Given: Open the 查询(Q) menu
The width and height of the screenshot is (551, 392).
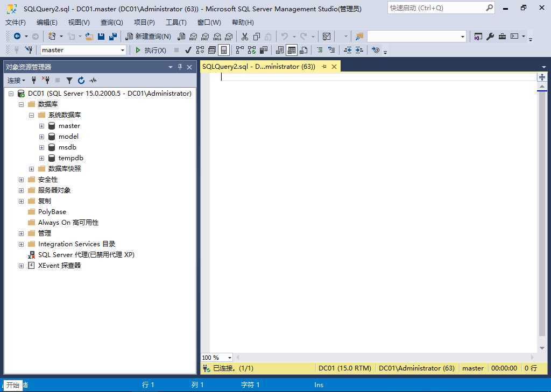Looking at the screenshot, I should tap(112, 23).
